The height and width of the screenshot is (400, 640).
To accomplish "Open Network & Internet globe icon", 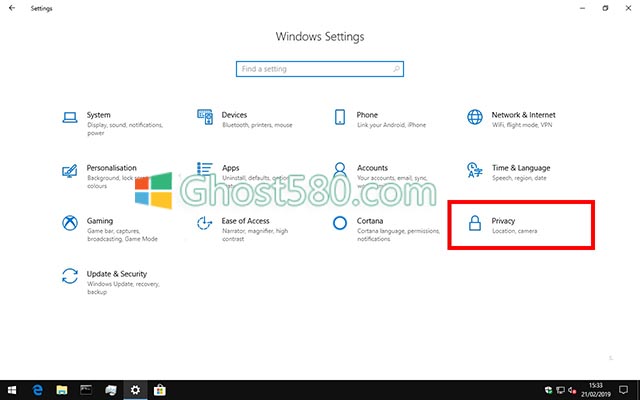I will (x=475, y=117).
